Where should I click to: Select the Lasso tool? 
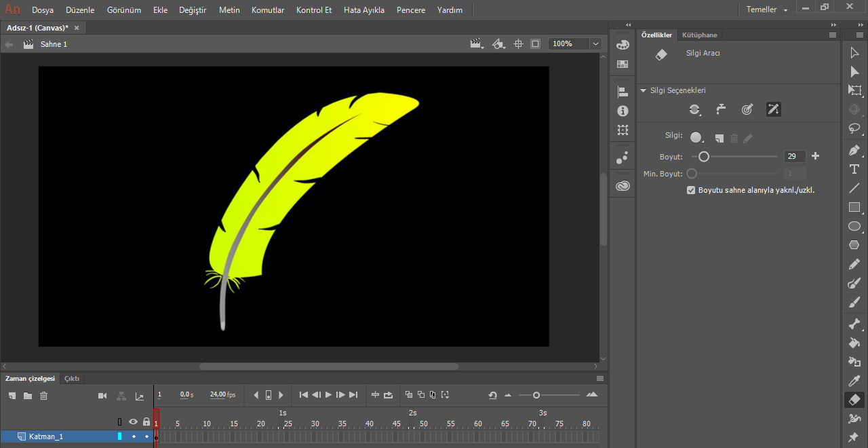(854, 128)
